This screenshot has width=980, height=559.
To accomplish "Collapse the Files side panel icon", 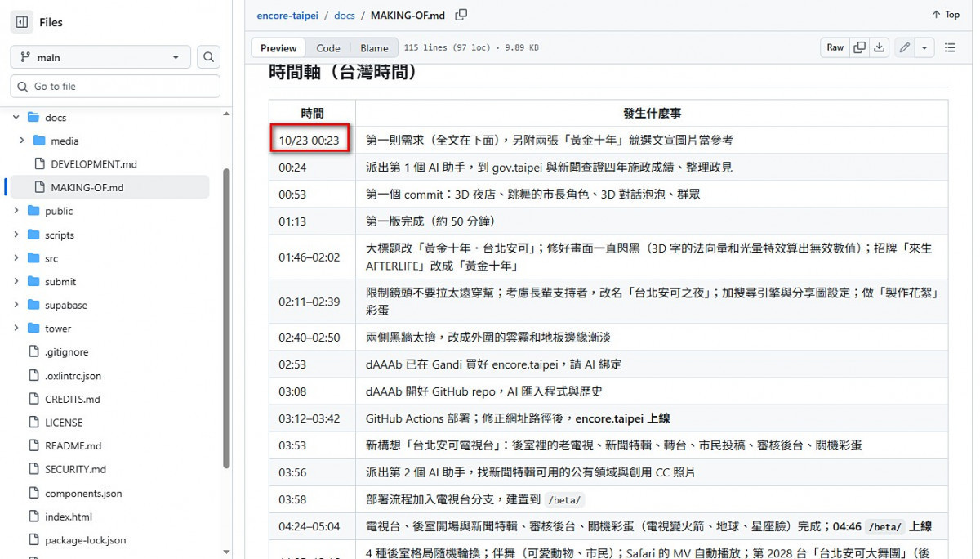I will point(22,22).
